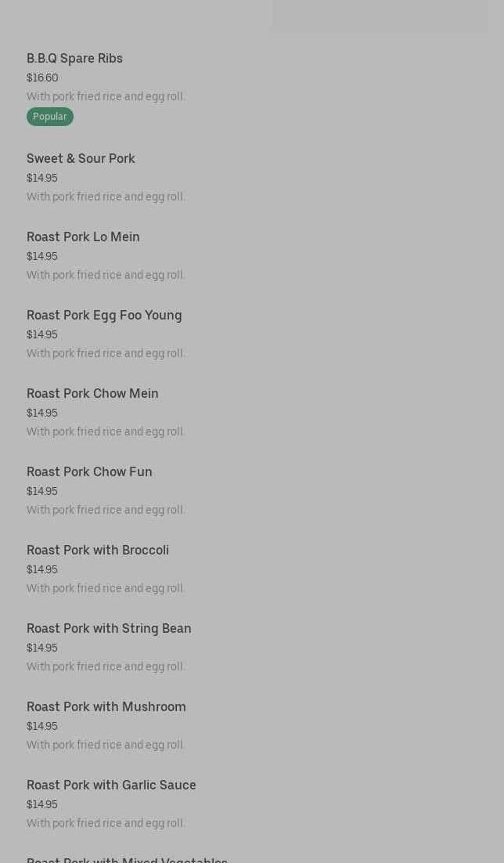Screen dimensions: 504x863
Task: Open Roast Pork with Mushroom
Action: coord(106,707)
